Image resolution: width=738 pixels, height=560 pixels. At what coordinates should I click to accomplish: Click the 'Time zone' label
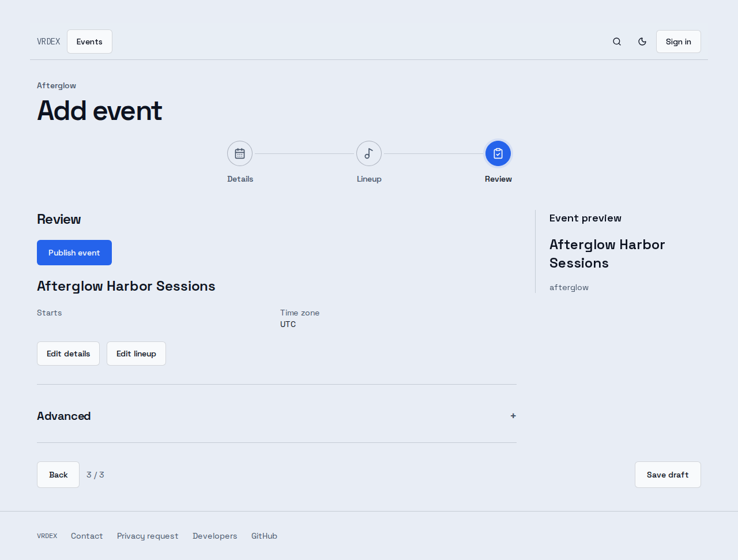click(300, 313)
